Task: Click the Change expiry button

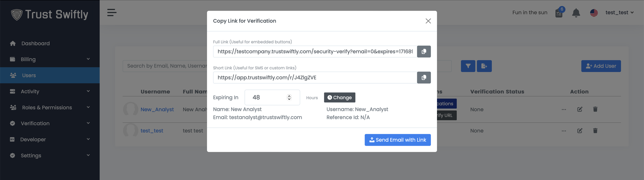Action: pos(339,97)
